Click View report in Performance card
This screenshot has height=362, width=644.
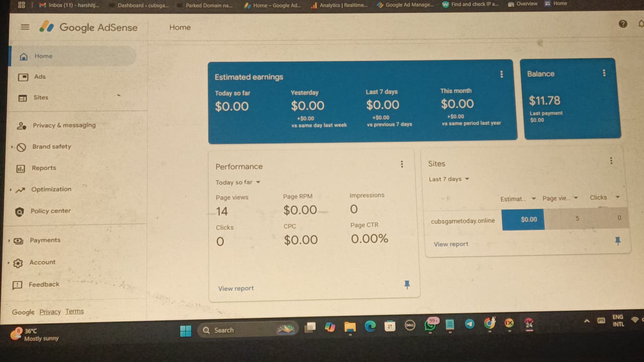point(236,289)
